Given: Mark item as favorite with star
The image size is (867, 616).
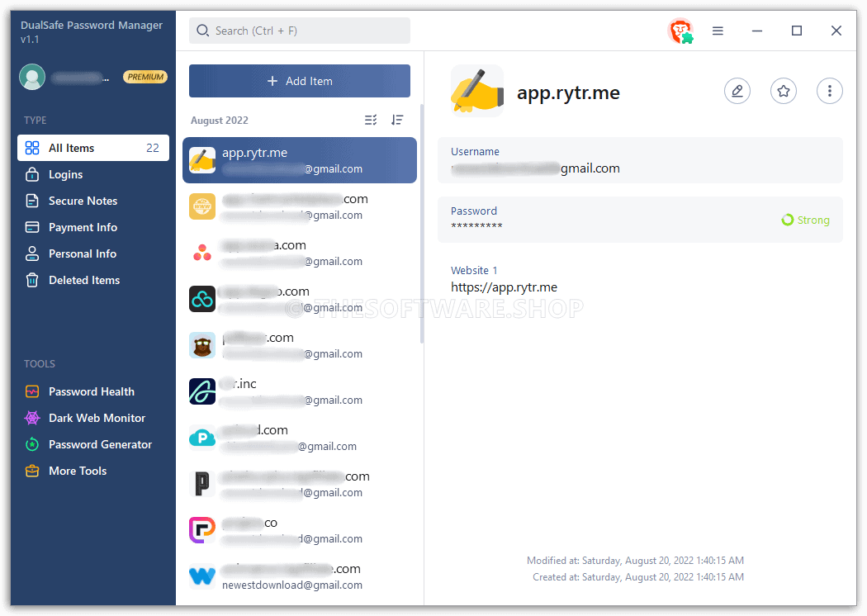Looking at the screenshot, I should click(784, 91).
